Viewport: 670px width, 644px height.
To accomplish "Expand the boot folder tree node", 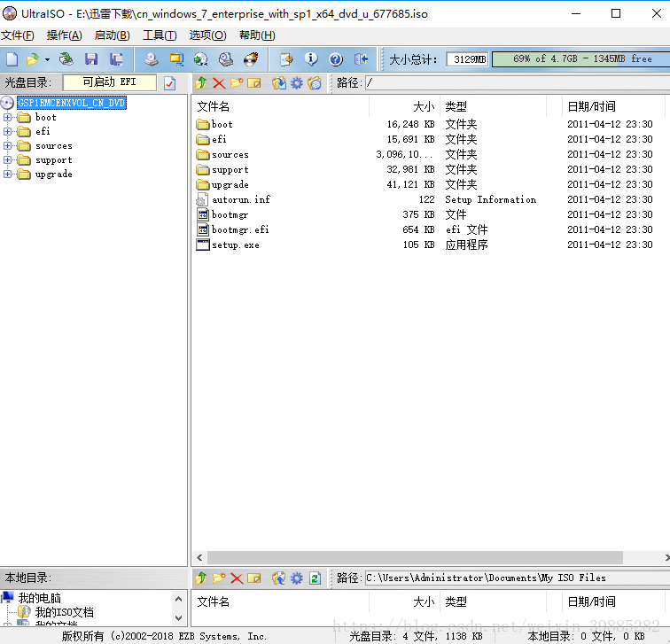I will coord(7,117).
